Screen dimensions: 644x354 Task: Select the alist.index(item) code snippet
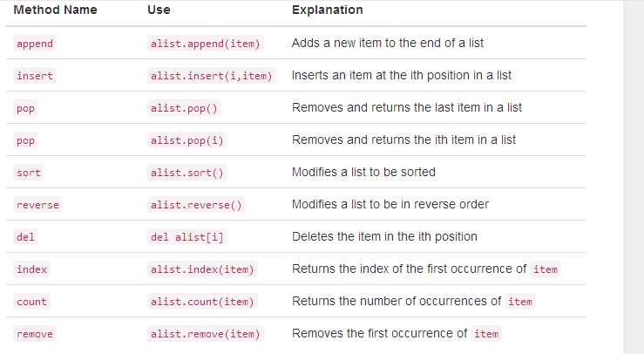tap(202, 269)
